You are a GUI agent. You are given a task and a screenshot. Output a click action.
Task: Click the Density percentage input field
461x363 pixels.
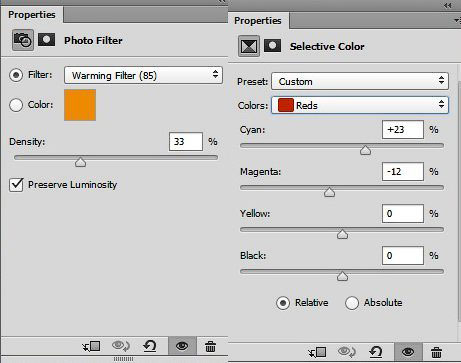coord(186,142)
